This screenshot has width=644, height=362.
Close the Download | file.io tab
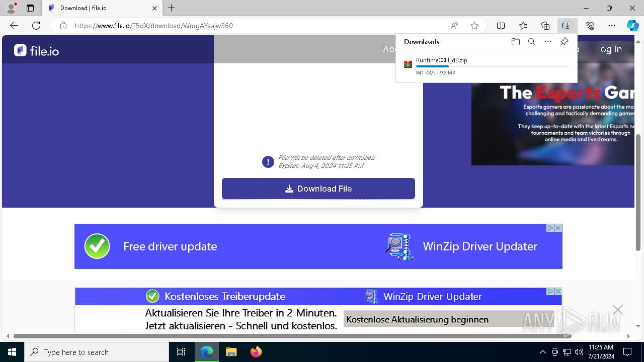coord(154,8)
